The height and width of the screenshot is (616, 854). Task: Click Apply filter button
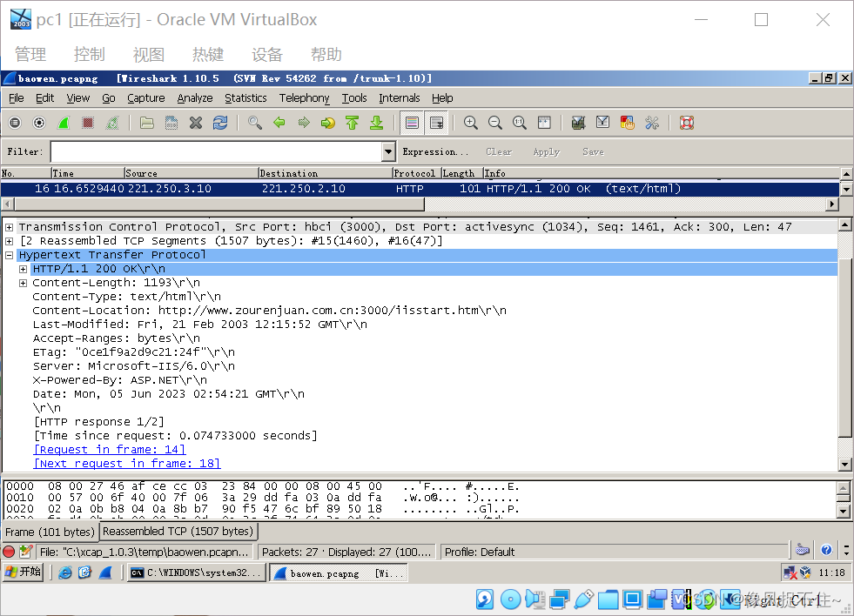pos(547,151)
